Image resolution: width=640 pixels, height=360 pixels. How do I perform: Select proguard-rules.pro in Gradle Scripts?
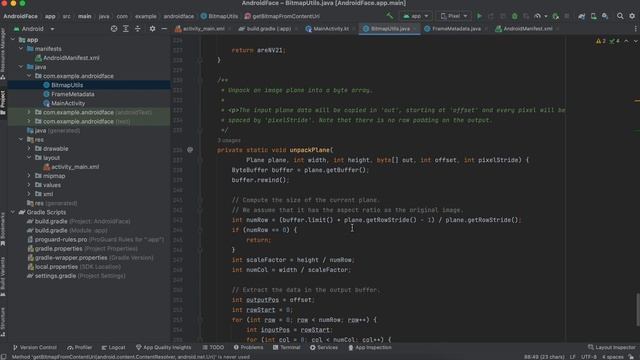click(61, 240)
